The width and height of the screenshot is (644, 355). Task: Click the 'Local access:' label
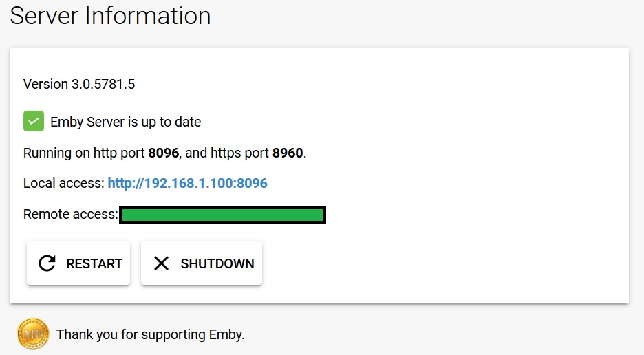[x=64, y=184]
